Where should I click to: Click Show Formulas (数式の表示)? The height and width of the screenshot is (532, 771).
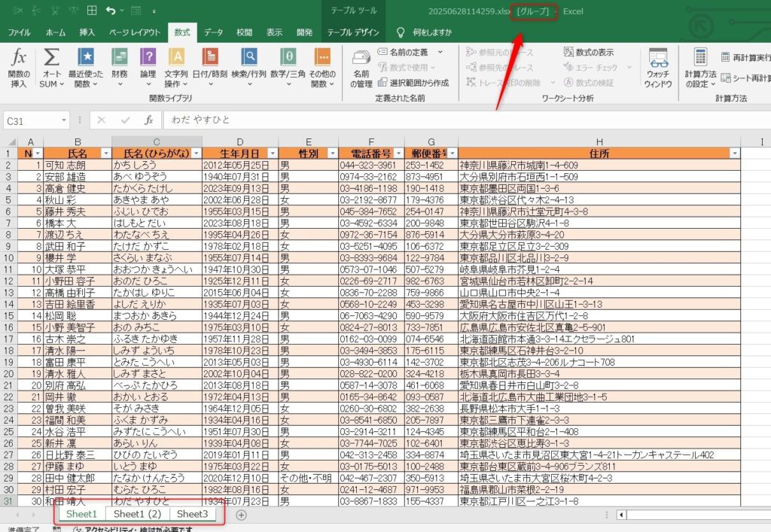(x=589, y=52)
